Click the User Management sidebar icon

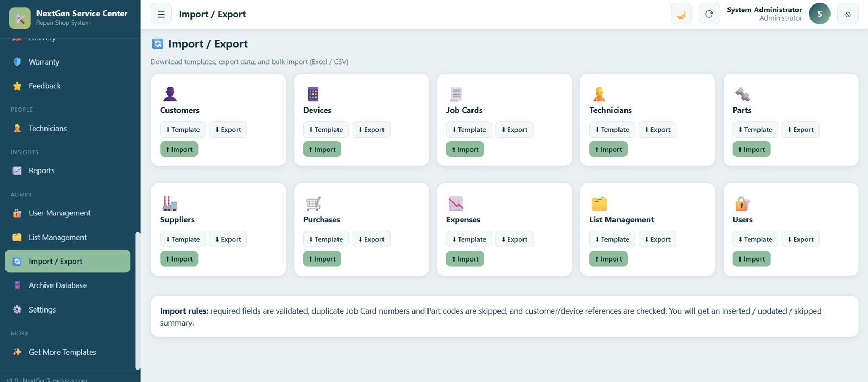(17, 213)
